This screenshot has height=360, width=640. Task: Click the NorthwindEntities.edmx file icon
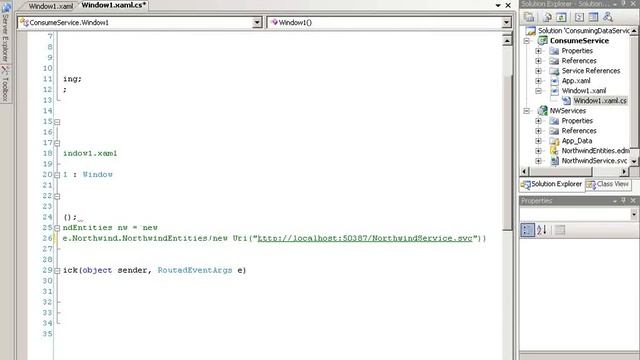(x=554, y=151)
